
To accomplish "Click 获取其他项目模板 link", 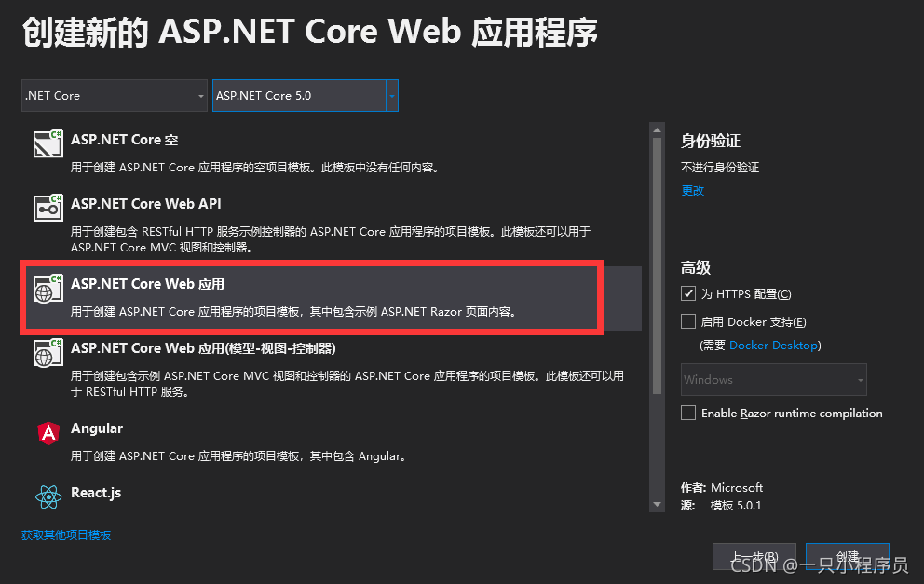I will point(66,535).
